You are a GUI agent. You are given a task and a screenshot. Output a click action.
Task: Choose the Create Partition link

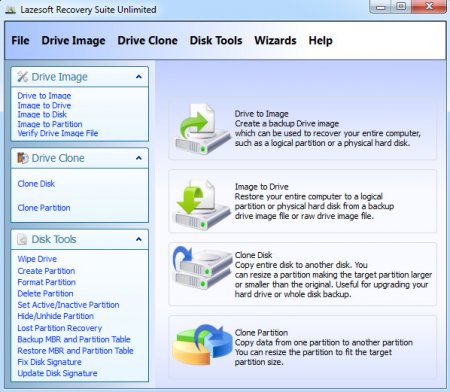(46, 271)
